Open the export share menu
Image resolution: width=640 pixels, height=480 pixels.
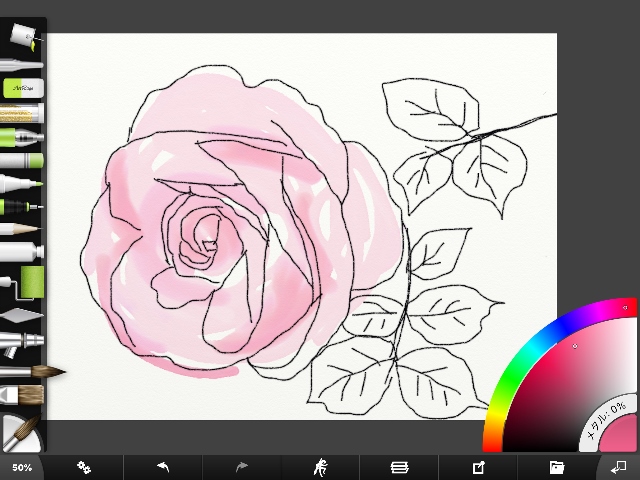point(478,467)
